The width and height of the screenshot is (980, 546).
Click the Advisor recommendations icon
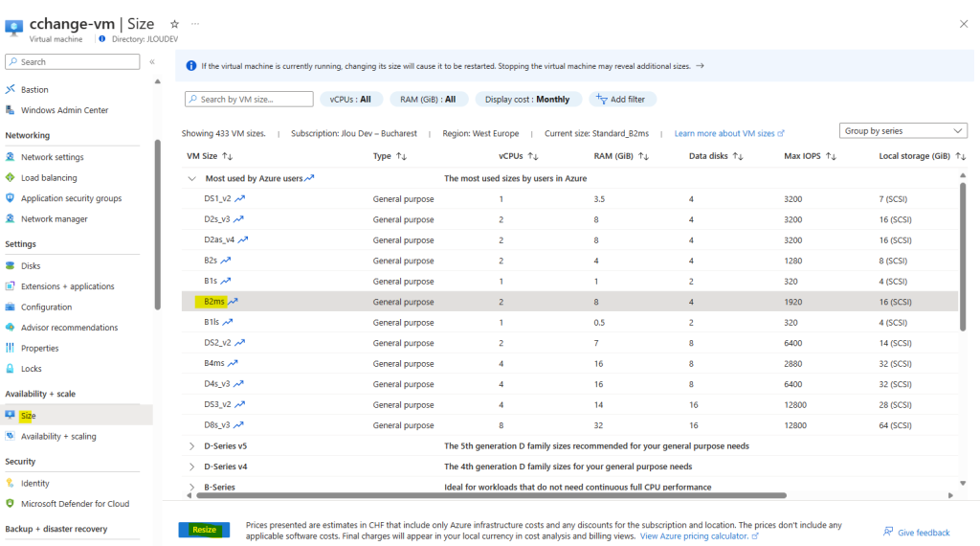[10, 328]
